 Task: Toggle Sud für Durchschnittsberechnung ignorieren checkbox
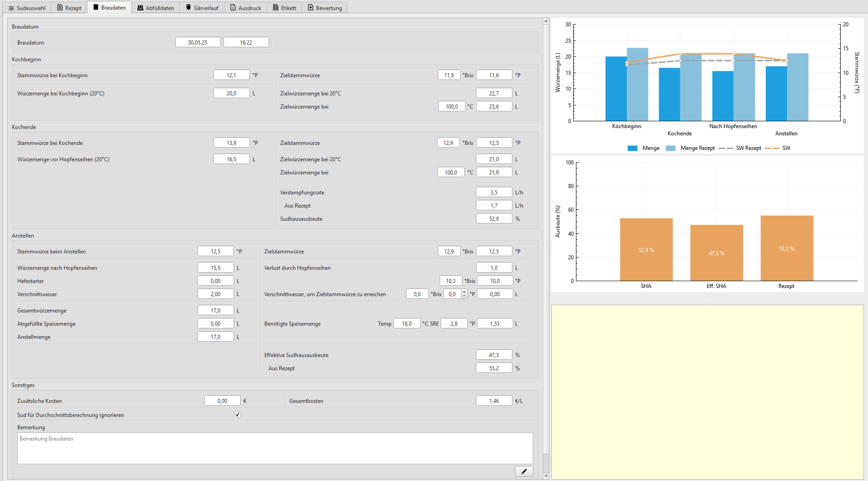237,415
